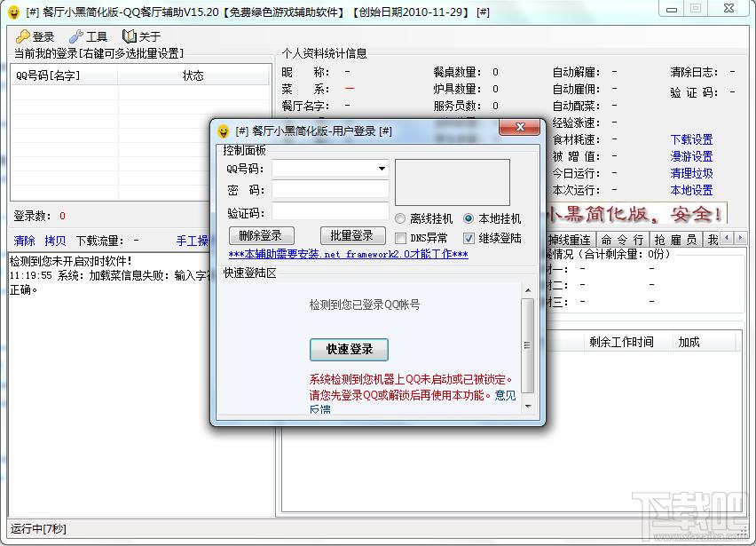The image size is (756, 546).
Task: Click the 删除登录 button
Action: point(262,235)
